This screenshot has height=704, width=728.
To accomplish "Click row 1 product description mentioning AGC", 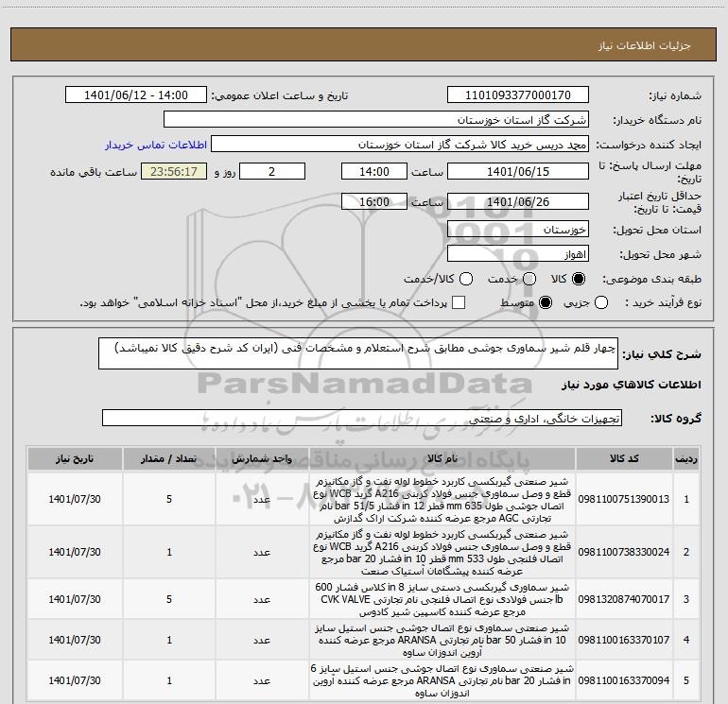I will pos(442,500).
